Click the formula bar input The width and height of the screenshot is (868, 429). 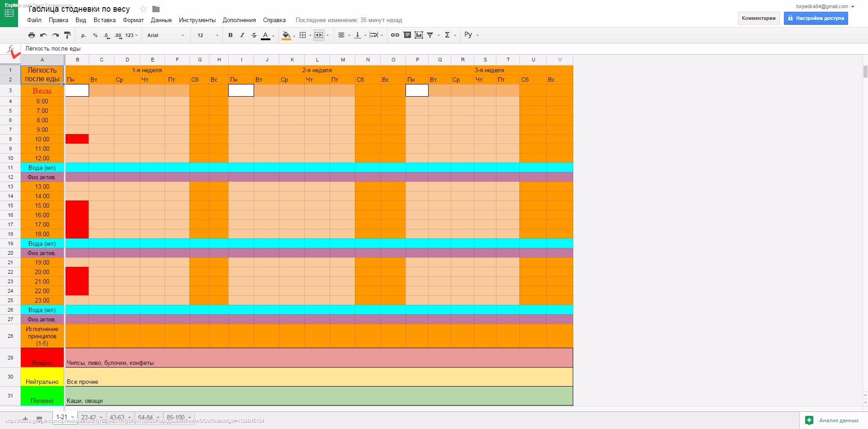(443, 49)
